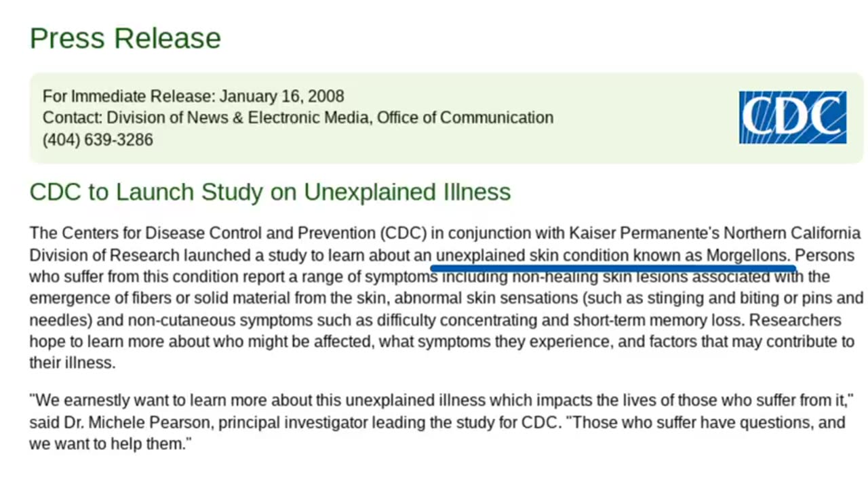The height and width of the screenshot is (488, 868).
Task: Click the Press Release heading
Action: [125, 38]
